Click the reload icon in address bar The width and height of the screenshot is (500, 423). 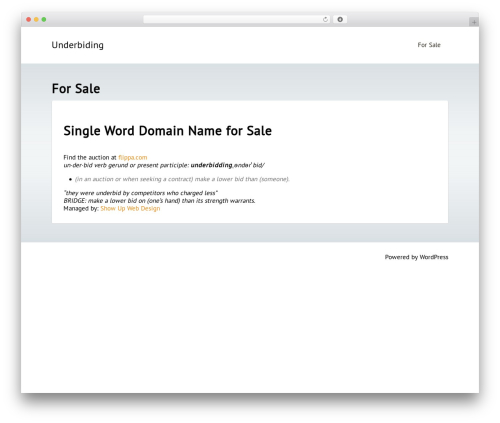[x=325, y=19]
